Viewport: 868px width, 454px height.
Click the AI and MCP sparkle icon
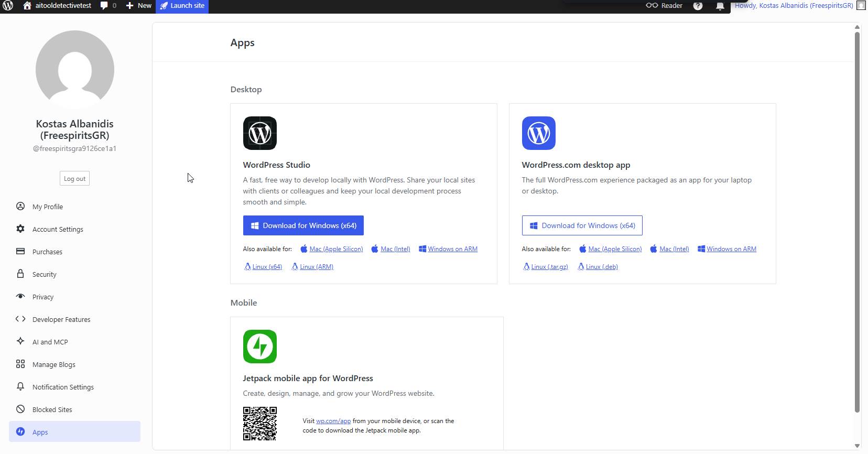tap(20, 341)
